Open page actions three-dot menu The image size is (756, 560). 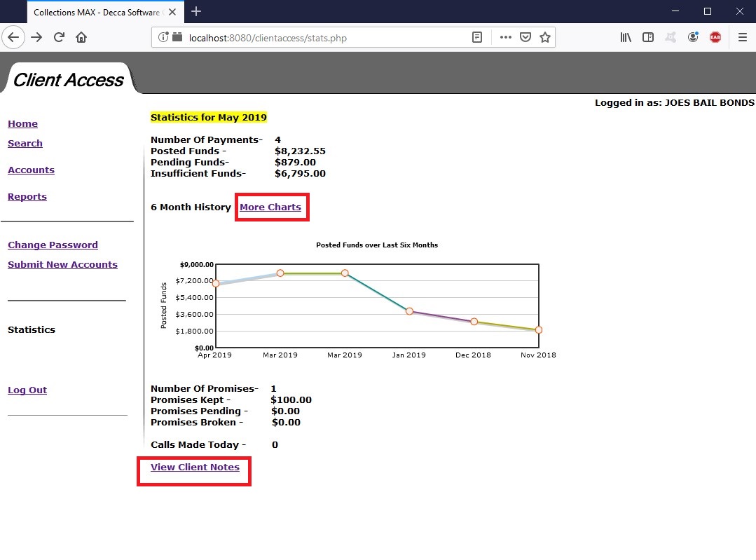tap(505, 37)
